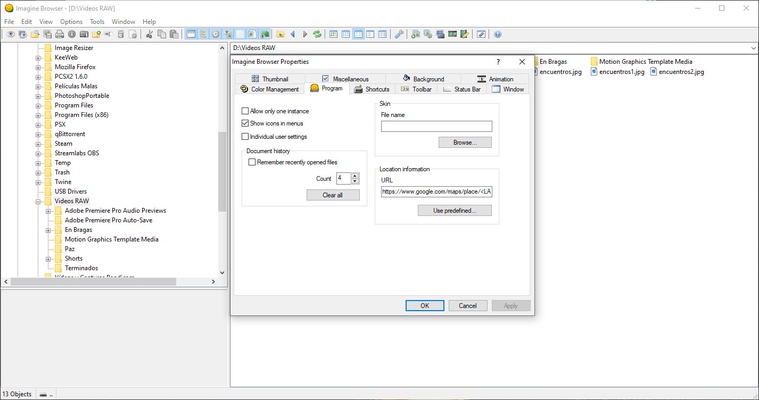Viewport: 759px width, 400px height.
Task: Click the Use predefined... button
Action: [461, 211]
